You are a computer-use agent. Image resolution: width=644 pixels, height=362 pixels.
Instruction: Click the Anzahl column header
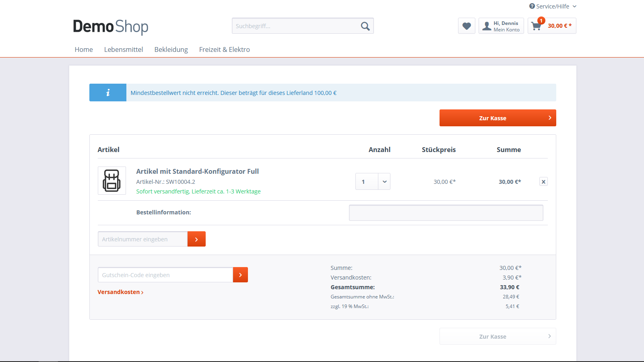coord(380,150)
